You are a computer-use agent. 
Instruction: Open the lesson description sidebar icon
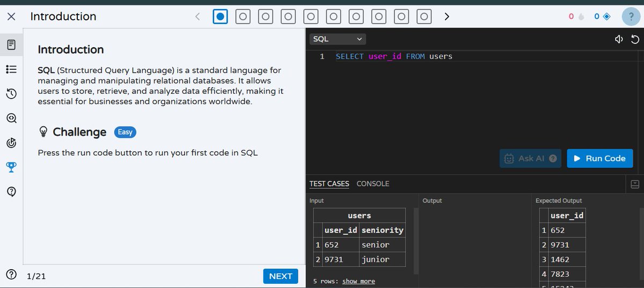pos(11,45)
